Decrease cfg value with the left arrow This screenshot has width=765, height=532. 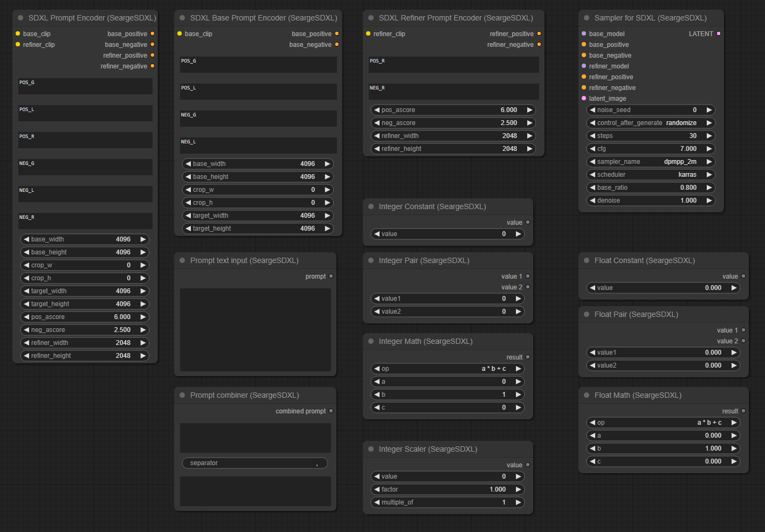pyautogui.click(x=592, y=149)
